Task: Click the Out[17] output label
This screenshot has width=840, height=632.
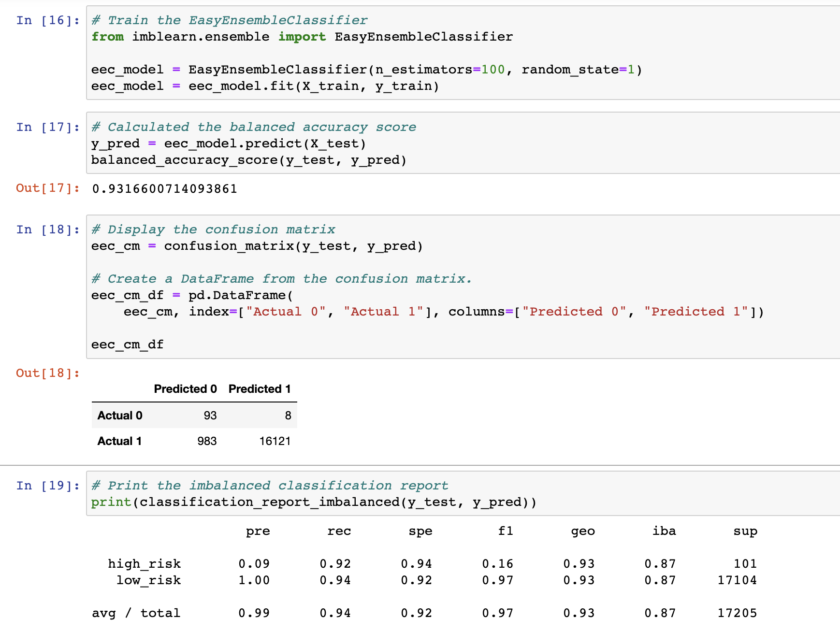Action: [48, 188]
